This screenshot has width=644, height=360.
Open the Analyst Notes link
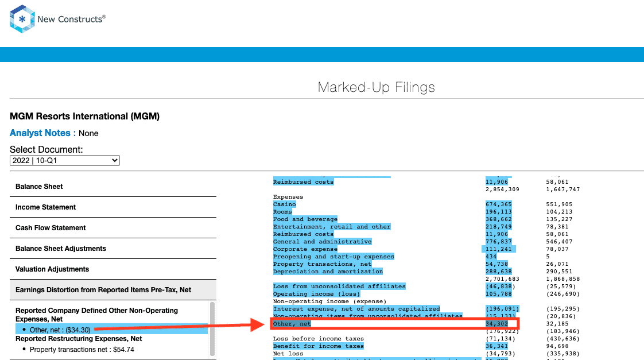click(40, 133)
